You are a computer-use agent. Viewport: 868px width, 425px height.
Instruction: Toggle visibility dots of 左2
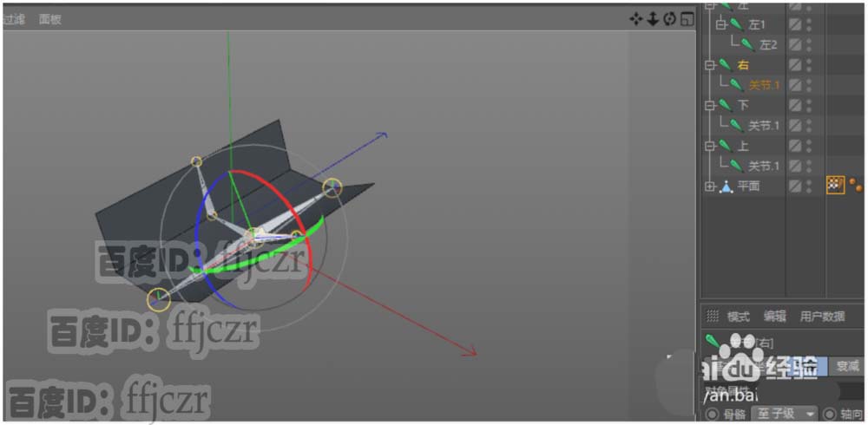[809, 45]
